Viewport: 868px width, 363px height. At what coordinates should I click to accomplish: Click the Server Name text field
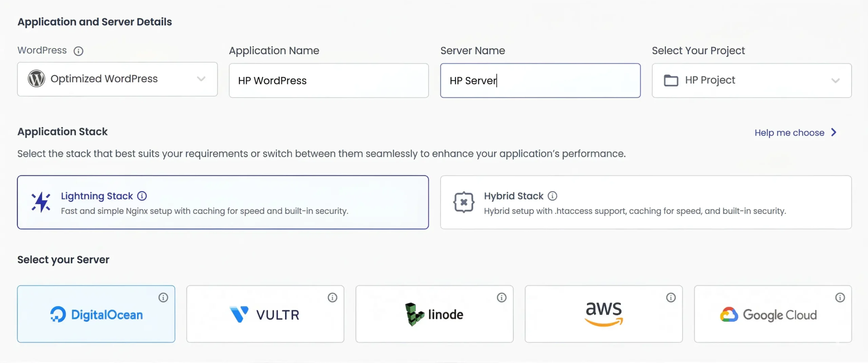tap(540, 80)
